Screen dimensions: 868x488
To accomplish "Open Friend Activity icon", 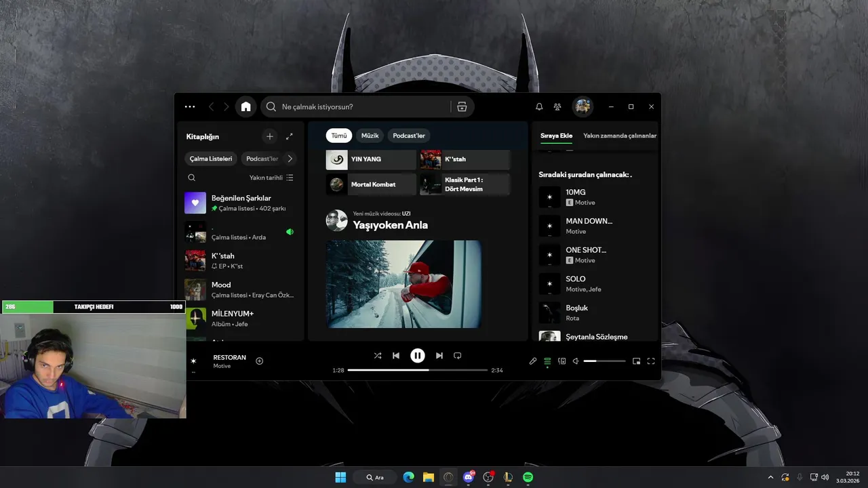I will pos(557,106).
